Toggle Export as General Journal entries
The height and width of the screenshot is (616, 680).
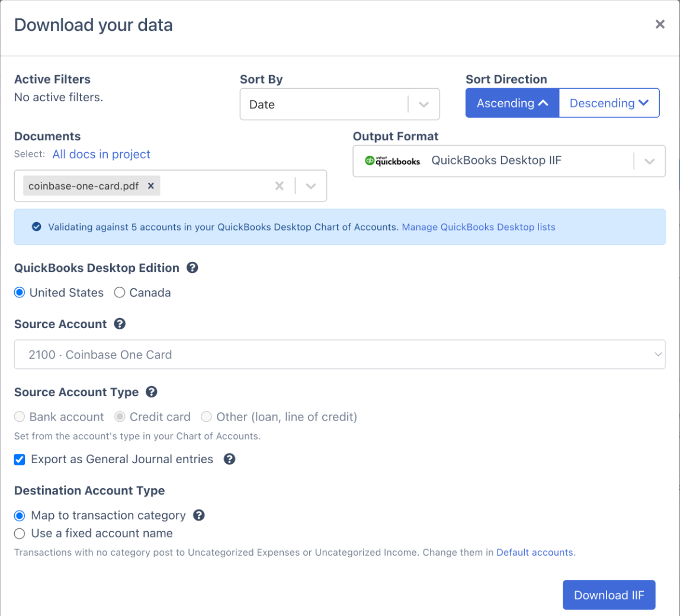[20, 460]
